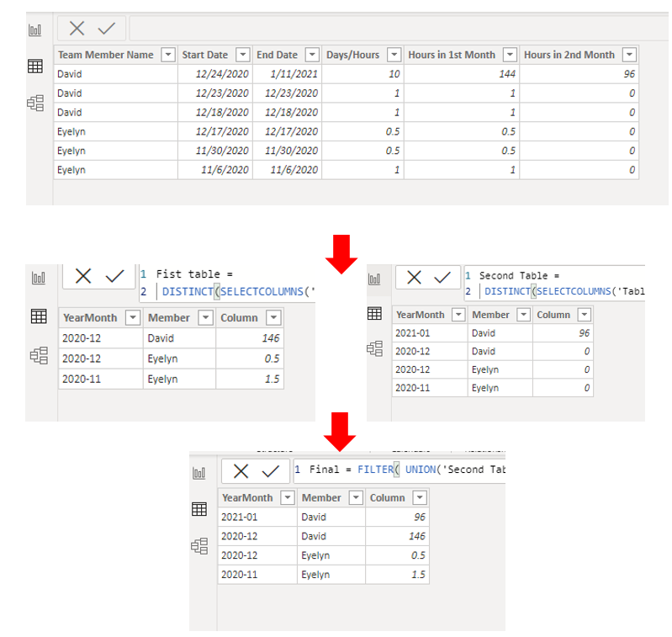
Task: Open YearMonth filter dropdown in Final table
Action: (288, 497)
